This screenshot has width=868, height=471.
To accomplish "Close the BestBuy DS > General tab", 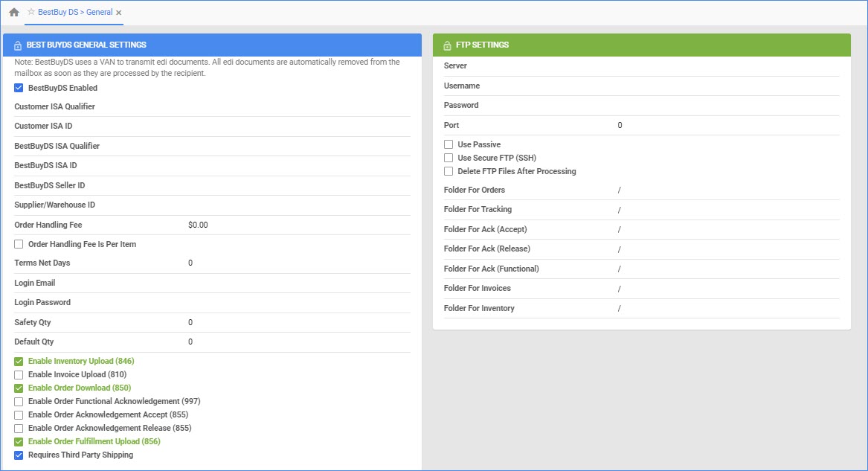I will click(x=118, y=13).
